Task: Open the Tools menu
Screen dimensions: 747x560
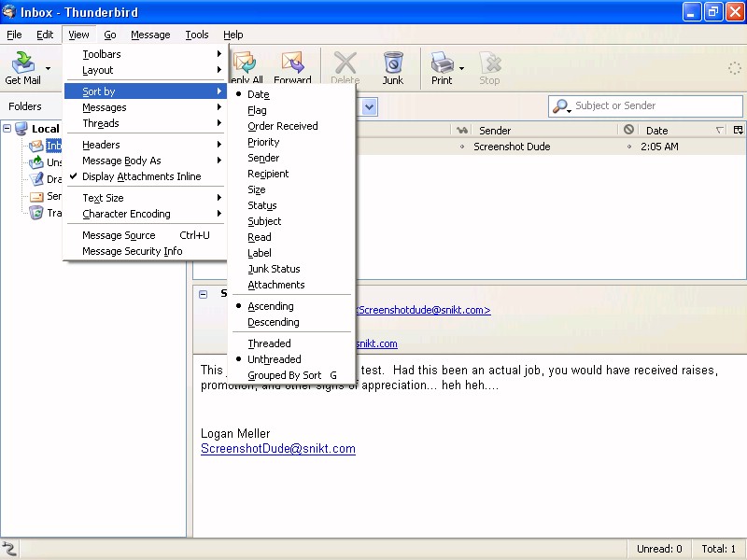Action: point(197,35)
